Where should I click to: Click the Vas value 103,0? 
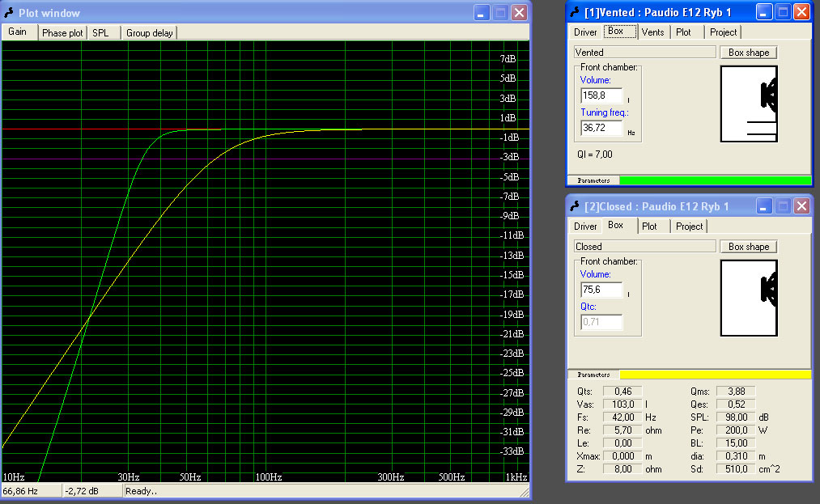pos(622,404)
